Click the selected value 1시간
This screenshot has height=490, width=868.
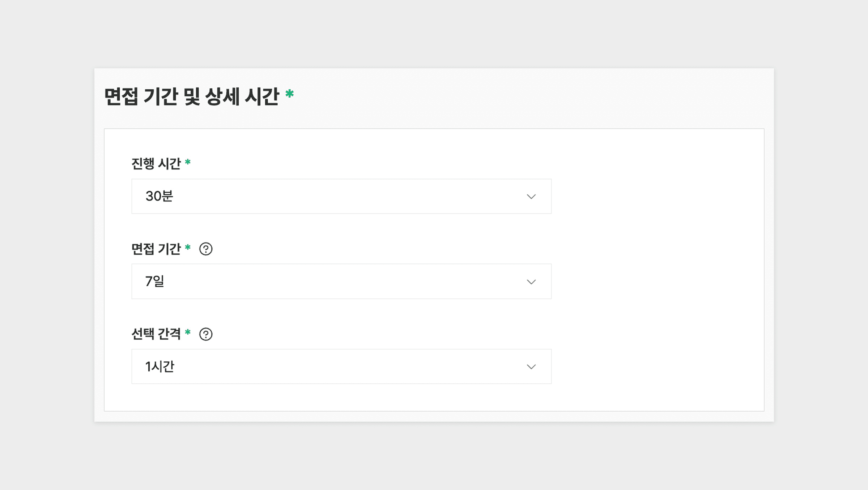[160, 366]
